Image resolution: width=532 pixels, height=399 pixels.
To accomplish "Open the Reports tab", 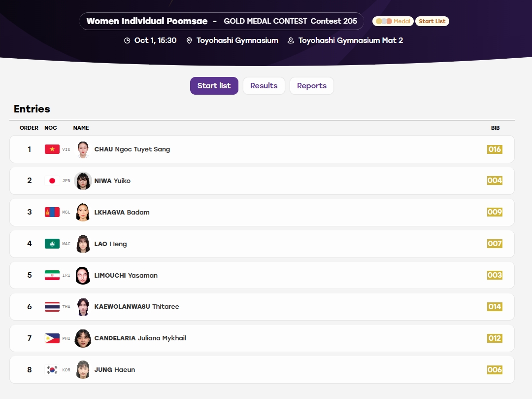I will [x=312, y=86].
